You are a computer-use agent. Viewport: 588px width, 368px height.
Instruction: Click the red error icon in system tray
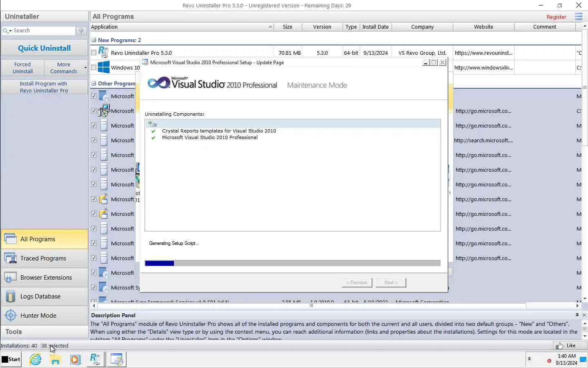(x=549, y=361)
